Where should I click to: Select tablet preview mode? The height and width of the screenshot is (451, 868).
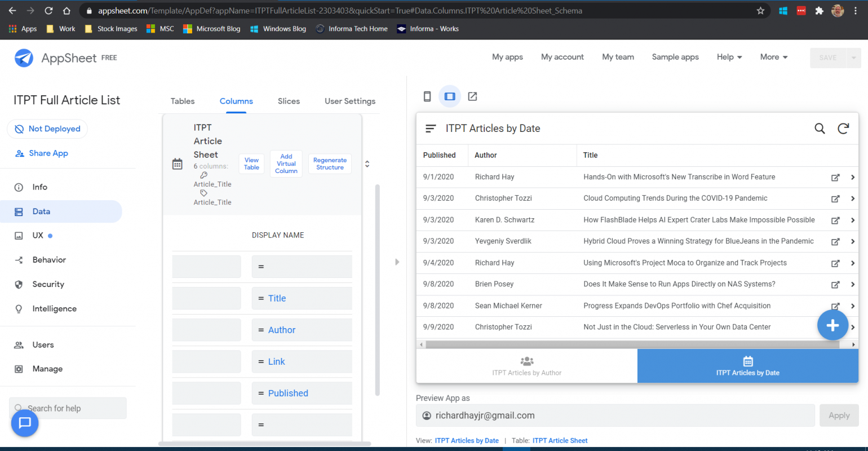click(450, 96)
